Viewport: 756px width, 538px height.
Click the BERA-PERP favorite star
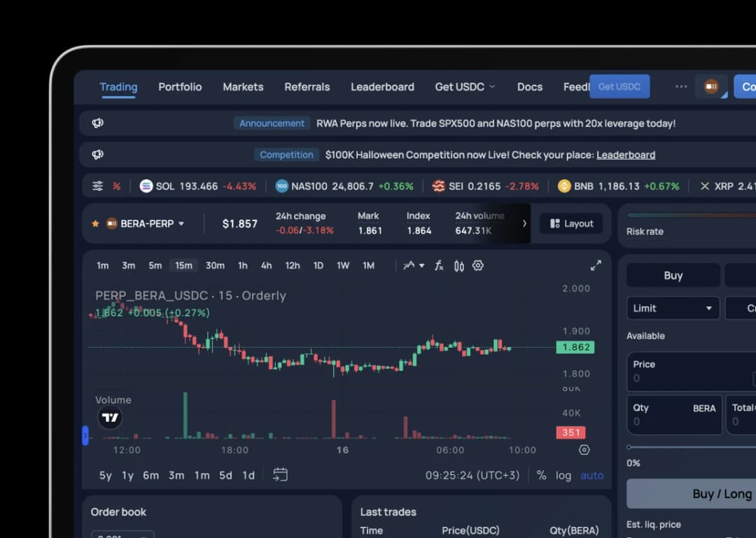pyautogui.click(x=95, y=224)
